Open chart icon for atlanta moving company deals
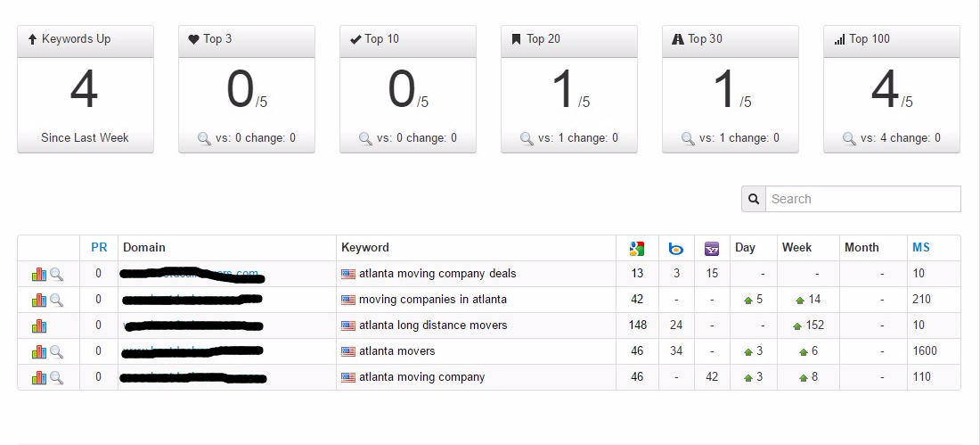980x445 pixels. click(x=38, y=274)
